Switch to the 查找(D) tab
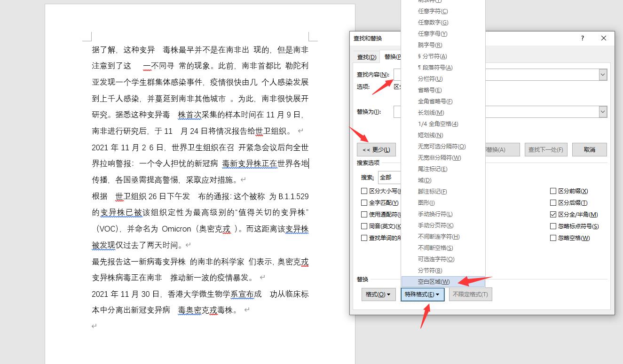 coord(366,57)
